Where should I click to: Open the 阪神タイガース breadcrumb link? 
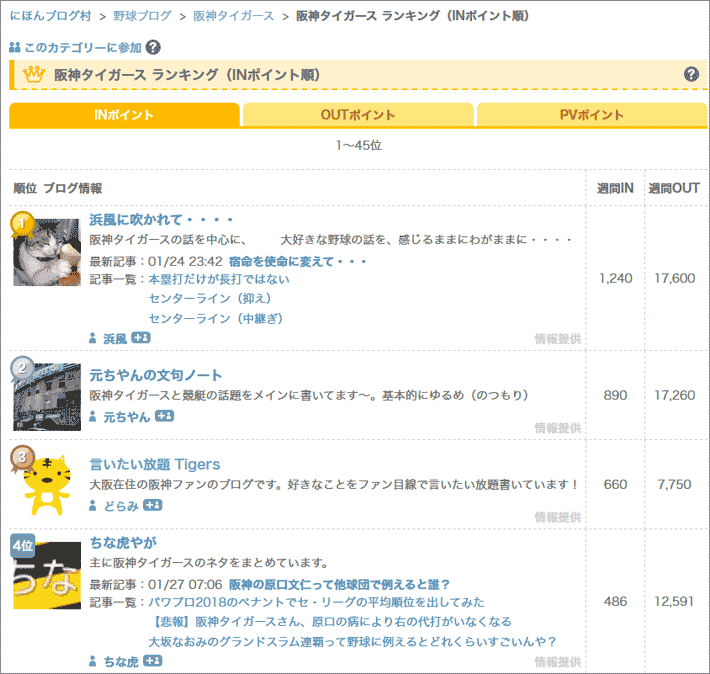click(234, 16)
